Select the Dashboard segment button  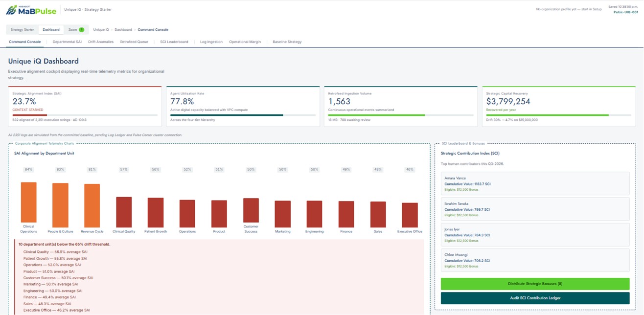click(51, 30)
